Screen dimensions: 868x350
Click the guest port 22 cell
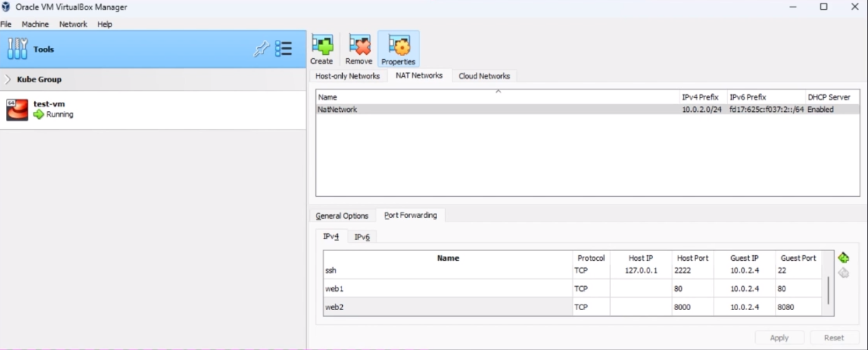[798, 270]
